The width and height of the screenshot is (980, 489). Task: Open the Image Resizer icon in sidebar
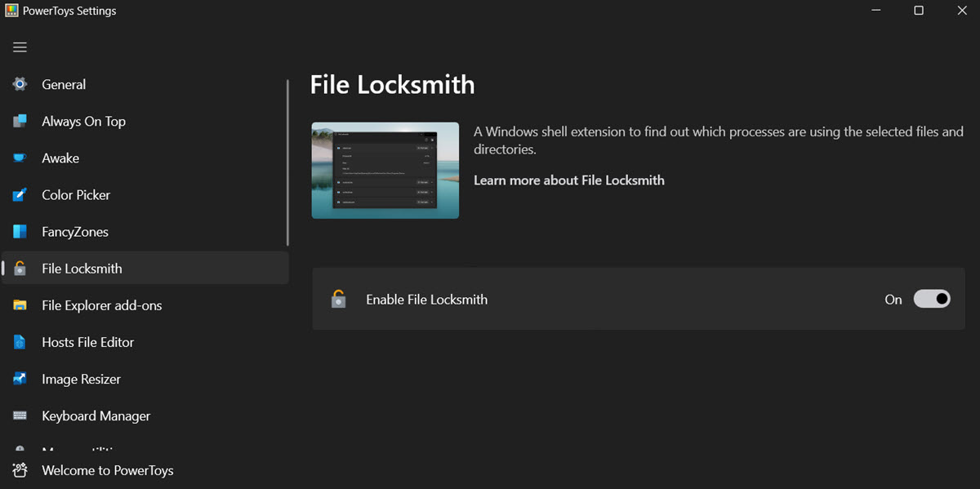point(20,379)
